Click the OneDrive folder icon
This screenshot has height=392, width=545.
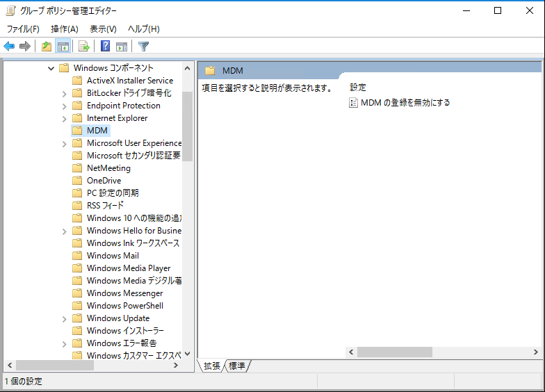77,181
